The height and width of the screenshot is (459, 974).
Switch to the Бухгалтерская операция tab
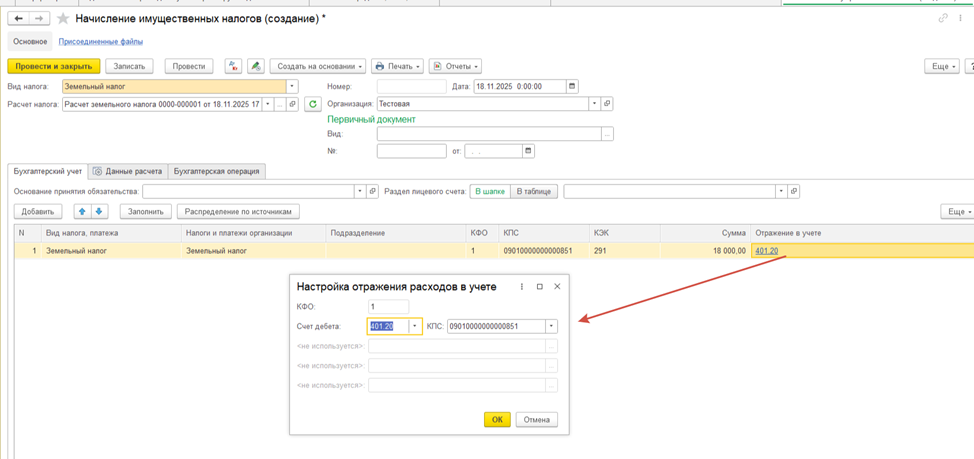click(x=217, y=171)
